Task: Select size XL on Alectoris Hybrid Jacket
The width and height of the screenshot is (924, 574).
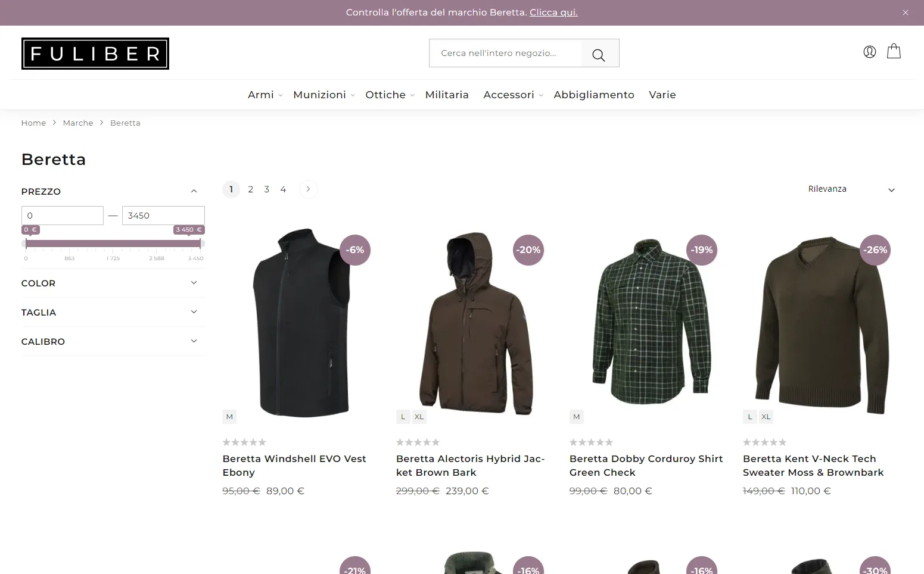Action: [419, 417]
